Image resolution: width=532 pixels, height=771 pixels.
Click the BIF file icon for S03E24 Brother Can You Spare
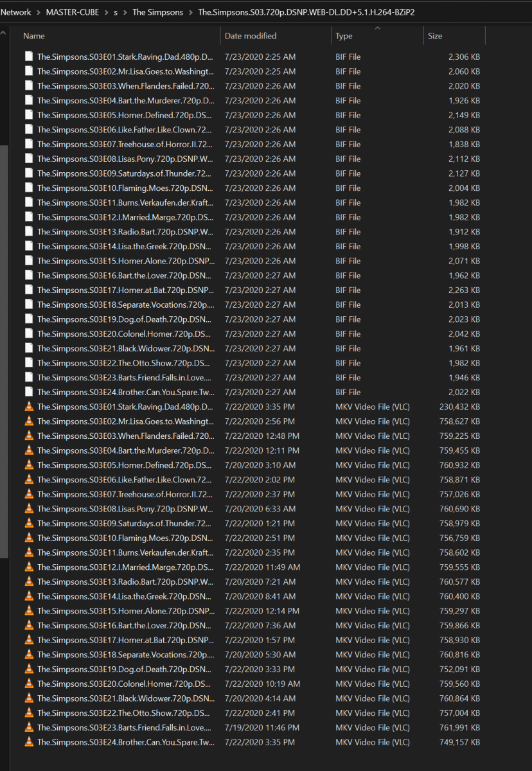(29, 392)
